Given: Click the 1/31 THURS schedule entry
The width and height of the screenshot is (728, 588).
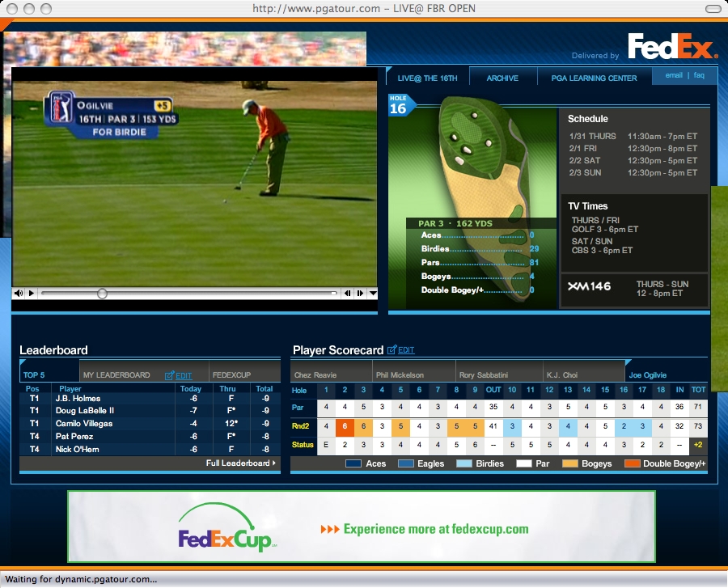Looking at the screenshot, I should point(633,136).
